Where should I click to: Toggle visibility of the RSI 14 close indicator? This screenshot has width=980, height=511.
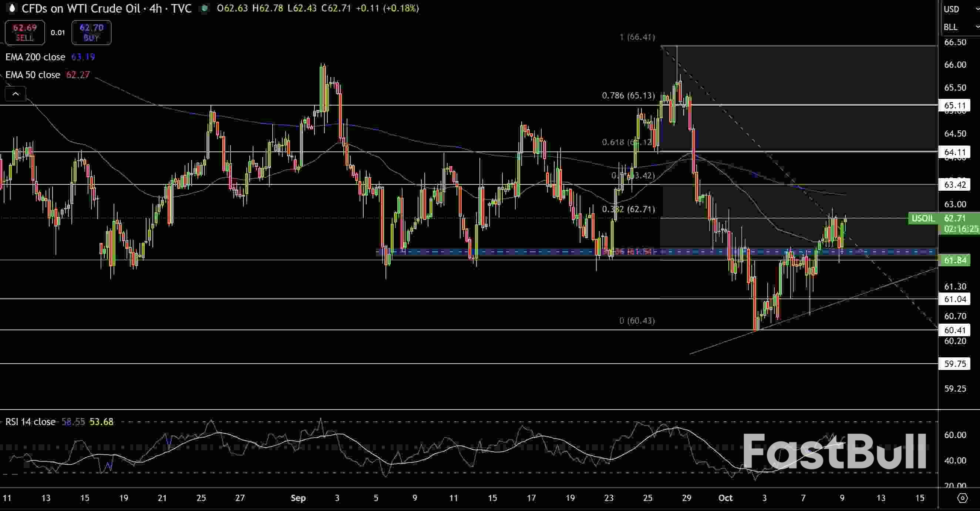(x=30, y=421)
